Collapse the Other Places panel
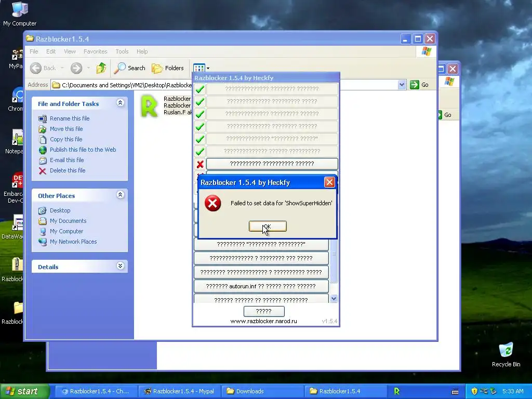 pos(120,195)
